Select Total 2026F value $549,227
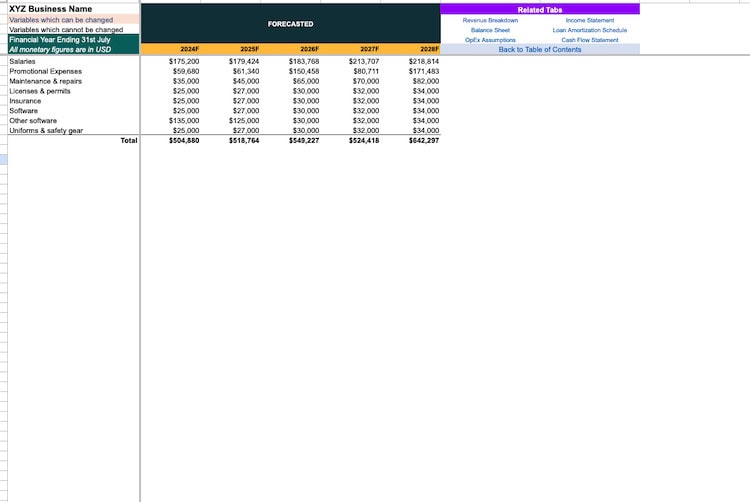Image resolution: width=750 pixels, height=502 pixels. coord(304,140)
